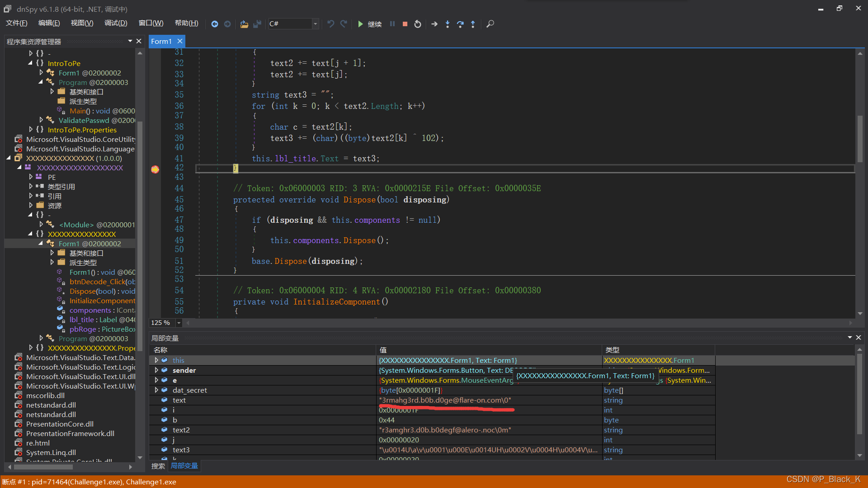
Task: Click the navigate backward arrow icon
Action: coord(215,24)
